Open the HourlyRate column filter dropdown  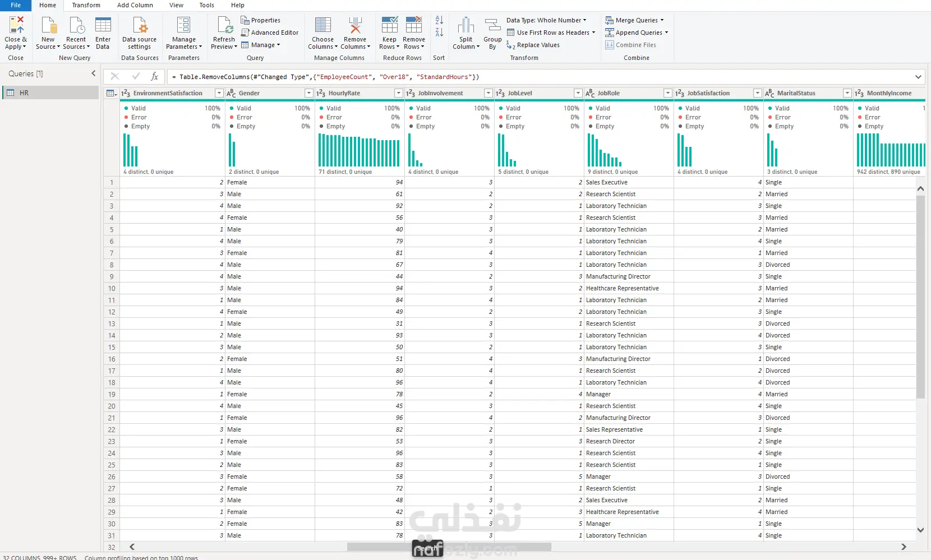[x=399, y=93]
